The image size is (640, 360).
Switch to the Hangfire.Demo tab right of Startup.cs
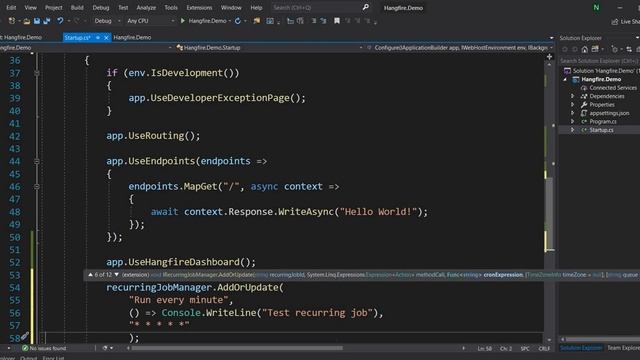[x=132, y=38]
